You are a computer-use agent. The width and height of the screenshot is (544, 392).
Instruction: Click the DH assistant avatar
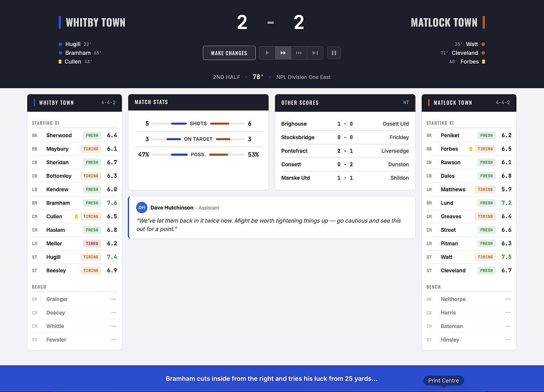[x=142, y=208]
